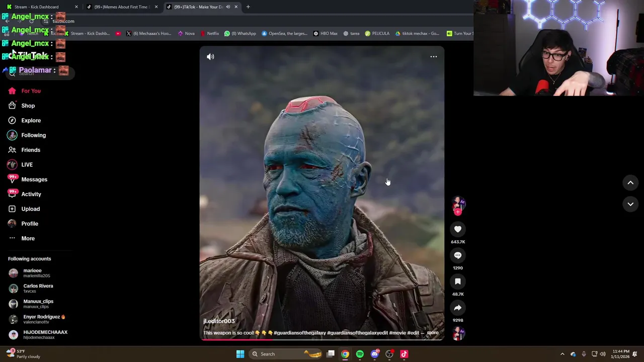
Task: Open the creator avatar beside the video
Action: click(x=458, y=203)
